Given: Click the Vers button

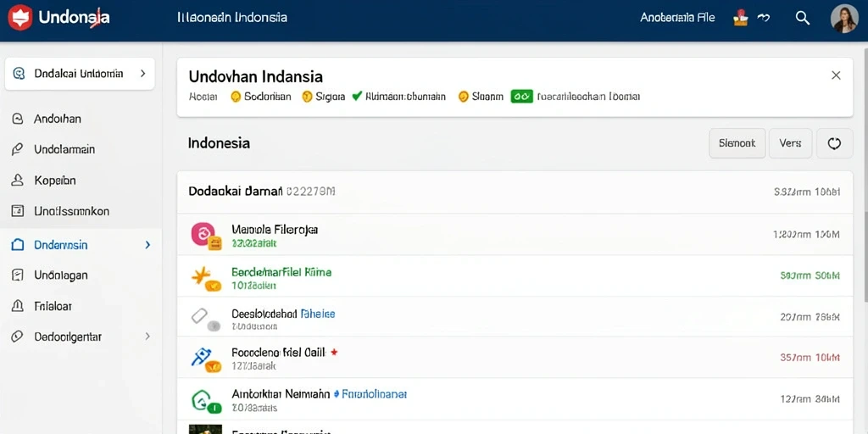Looking at the screenshot, I should 791,143.
